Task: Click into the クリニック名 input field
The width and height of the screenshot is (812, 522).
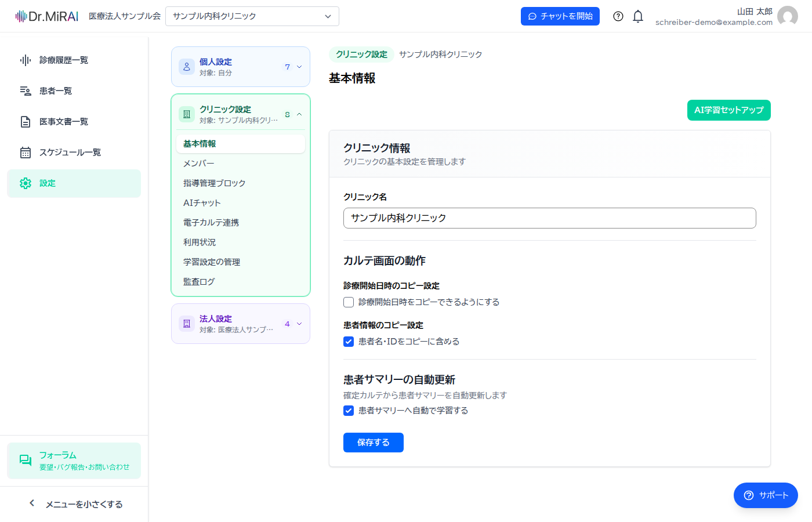Action: click(550, 218)
